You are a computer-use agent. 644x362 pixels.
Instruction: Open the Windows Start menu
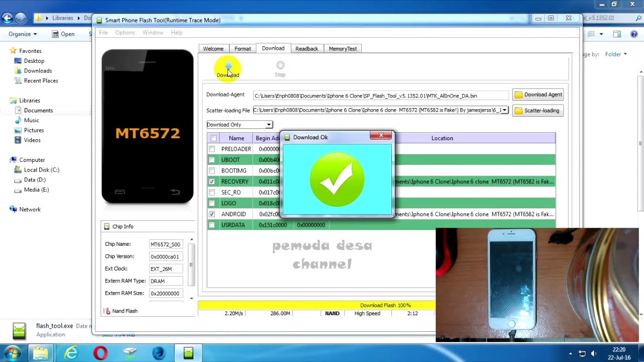(11, 353)
